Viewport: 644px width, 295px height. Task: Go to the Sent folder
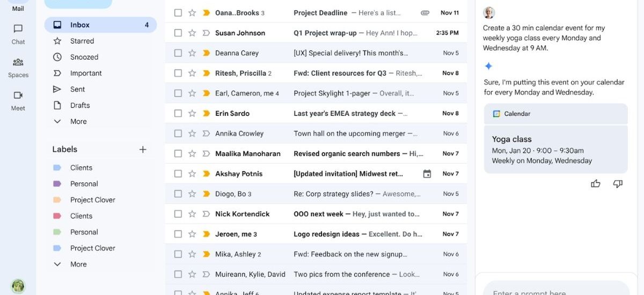point(78,90)
